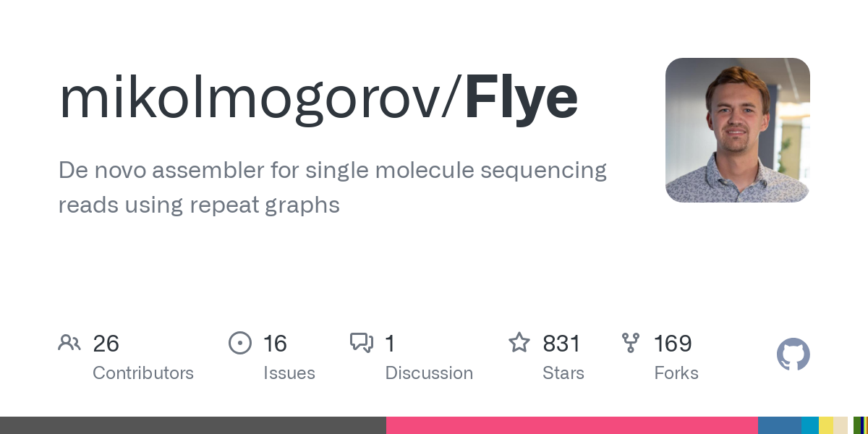Viewport: 868px width, 434px height.
Task: Select the Contributors label
Action: [x=143, y=373]
